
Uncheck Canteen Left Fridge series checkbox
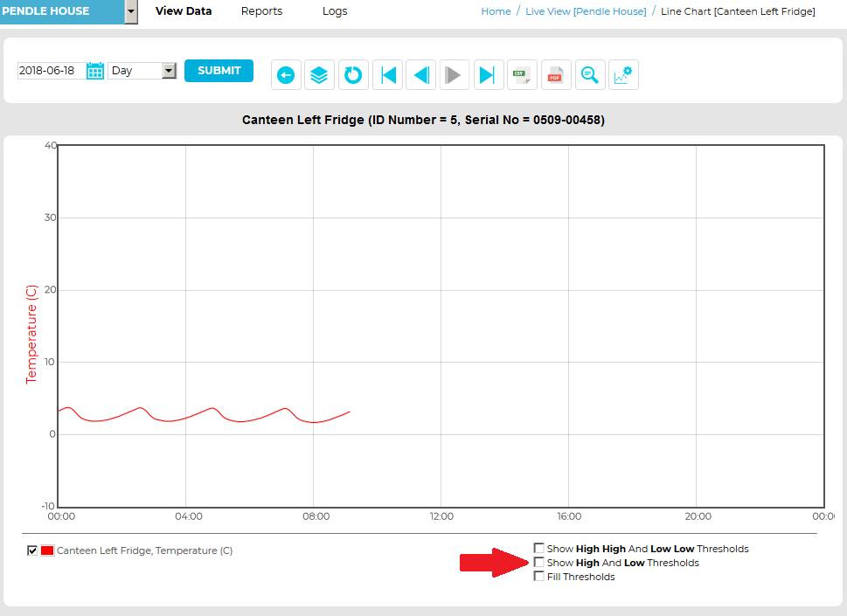pyautogui.click(x=32, y=550)
